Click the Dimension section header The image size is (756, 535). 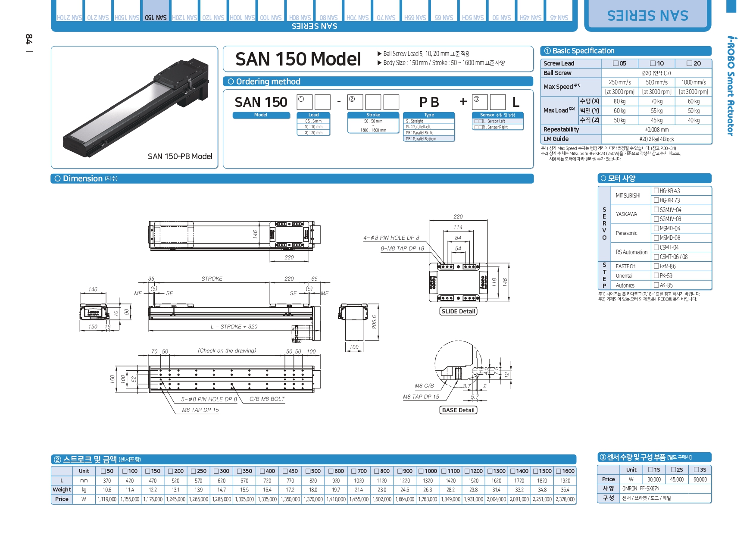coord(292,178)
